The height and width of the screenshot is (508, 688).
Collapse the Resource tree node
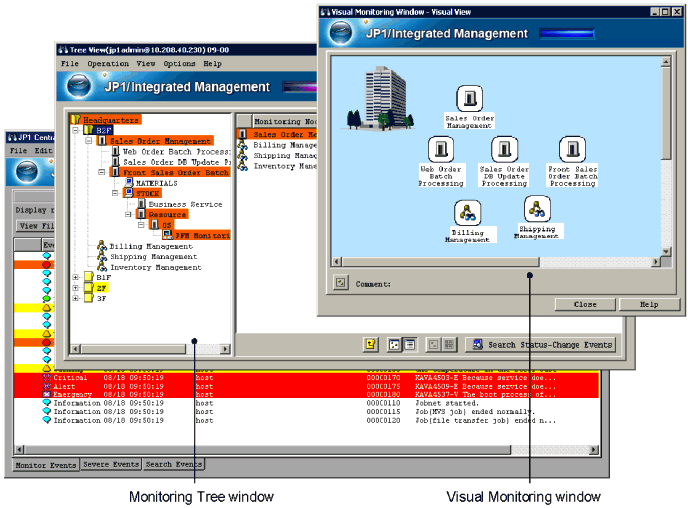[128, 215]
